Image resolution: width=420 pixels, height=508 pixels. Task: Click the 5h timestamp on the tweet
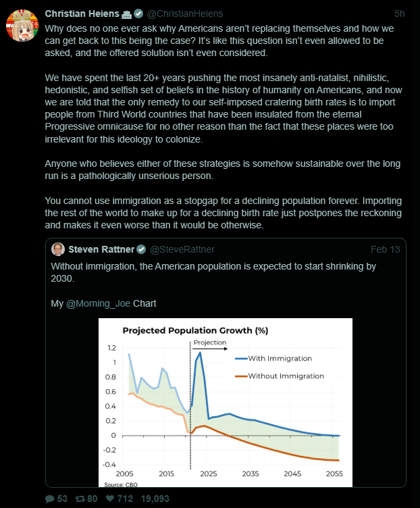400,14
